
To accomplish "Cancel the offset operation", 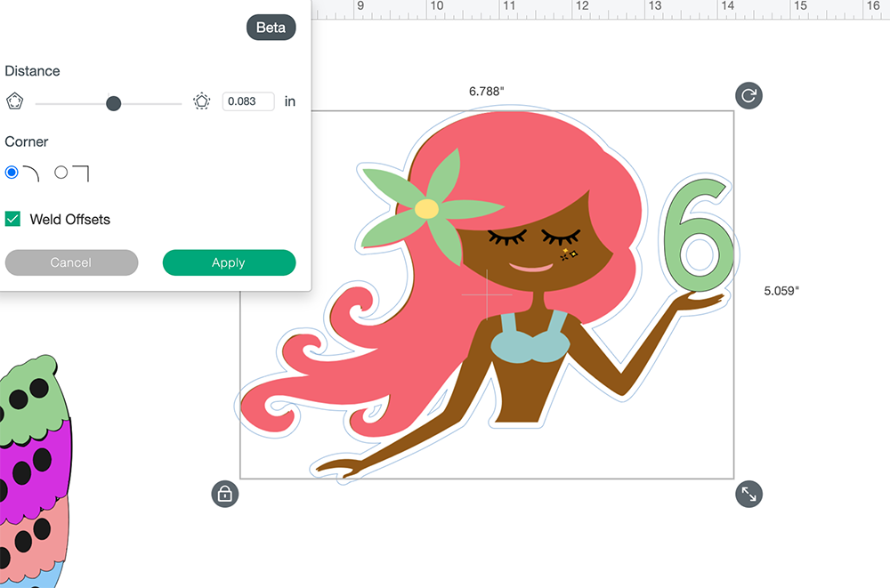I will [x=71, y=262].
